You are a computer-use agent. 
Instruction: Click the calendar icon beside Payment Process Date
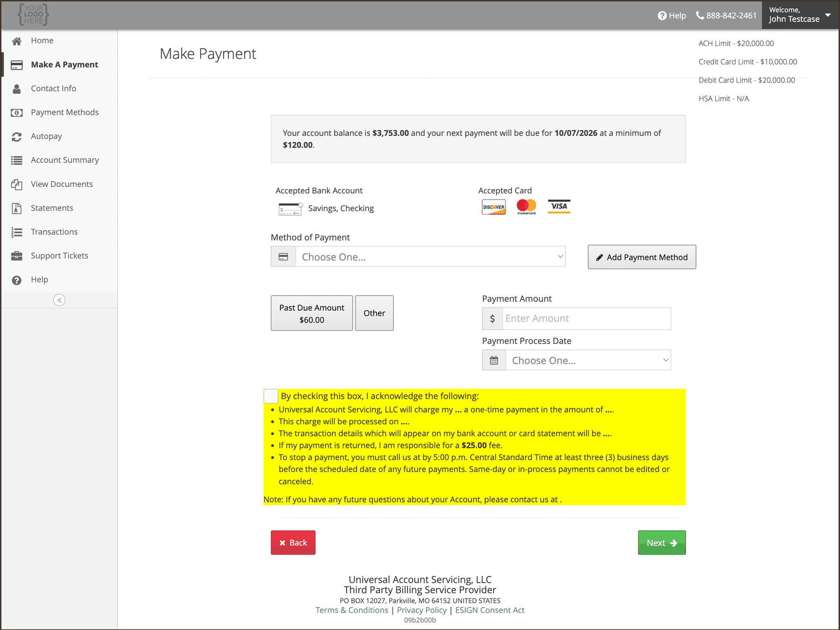click(x=494, y=361)
